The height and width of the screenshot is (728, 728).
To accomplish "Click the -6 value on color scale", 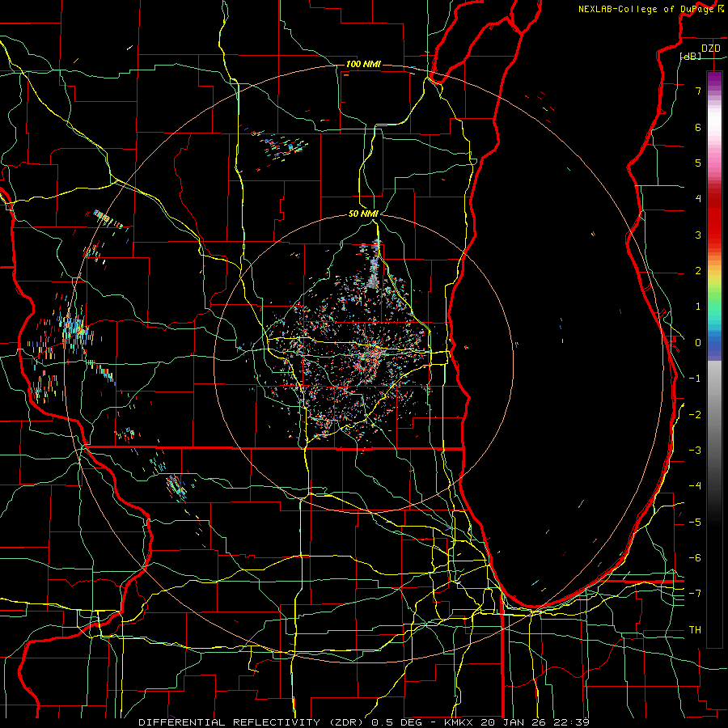I will pos(695,558).
